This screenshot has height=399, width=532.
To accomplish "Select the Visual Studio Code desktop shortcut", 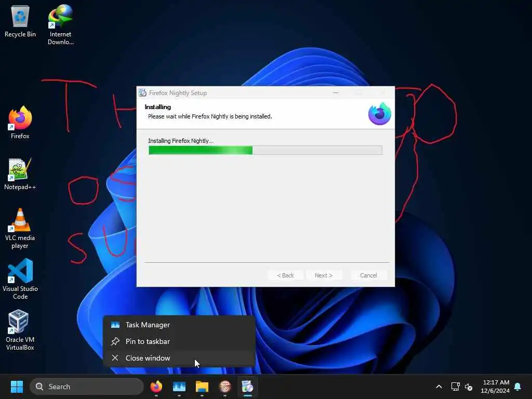I will pos(20,279).
